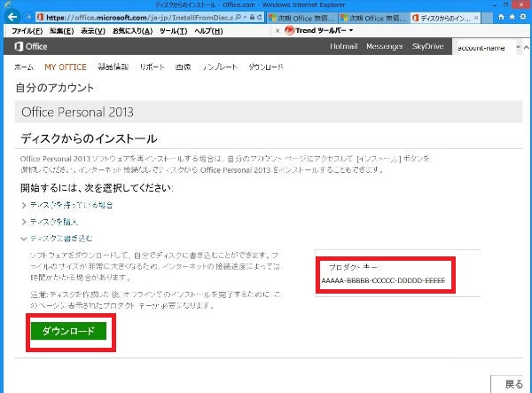This screenshot has height=393, width=532.
Task: Close the ディスクからのイン... tab
Action: (x=476, y=18)
